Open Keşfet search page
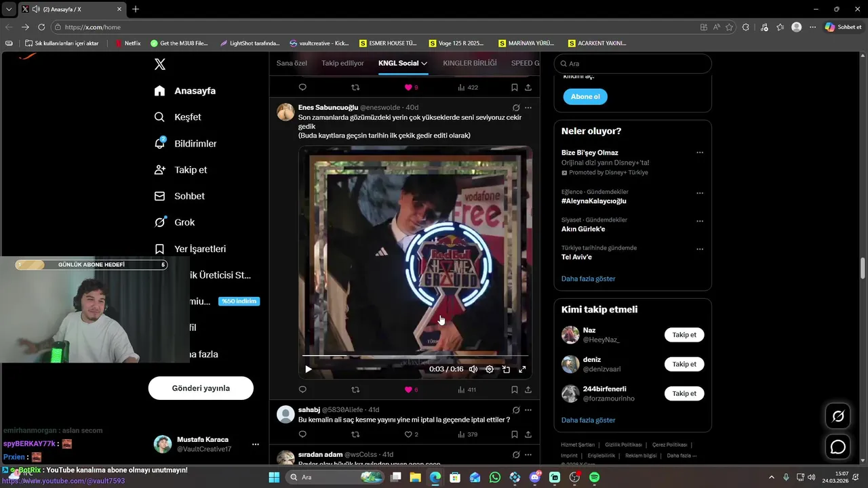Viewport: 868px width, 488px height. click(x=177, y=117)
